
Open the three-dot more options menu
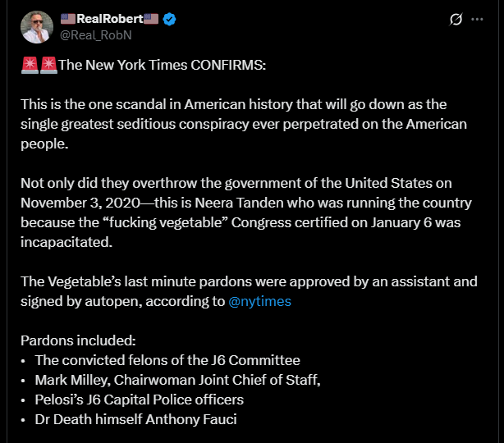pos(479,19)
